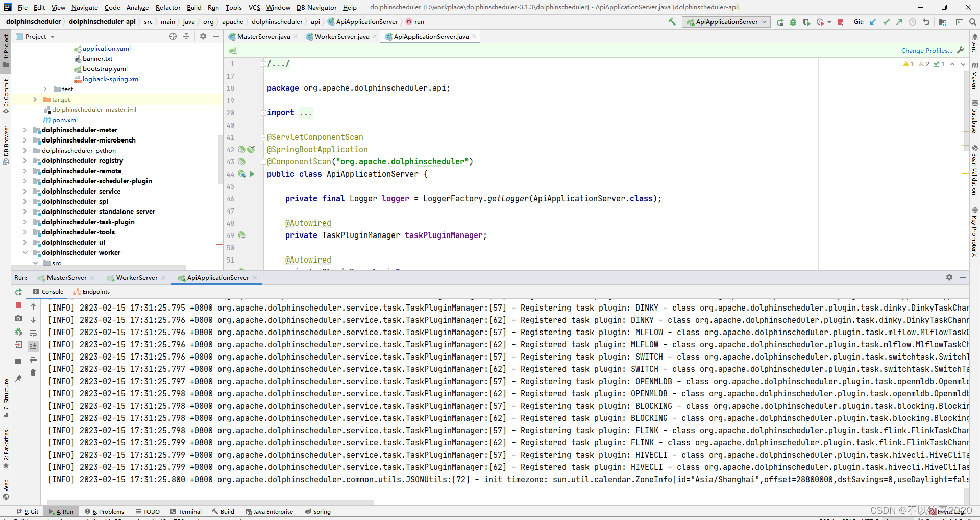The image size is (980, 520).
Task: Click the Search Everywhere magnifier icon
Action: (x=972, y=22)
